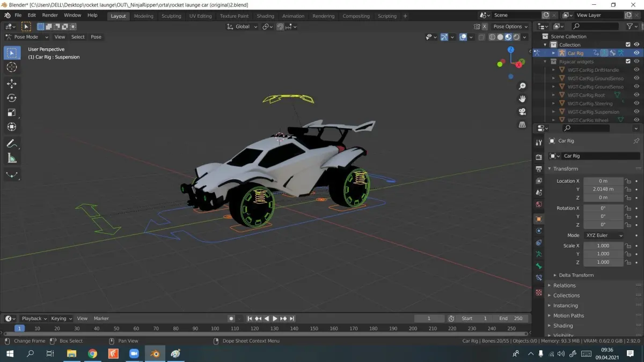
Task: Select wireframe viewport shading
Action: coord(493,37)
